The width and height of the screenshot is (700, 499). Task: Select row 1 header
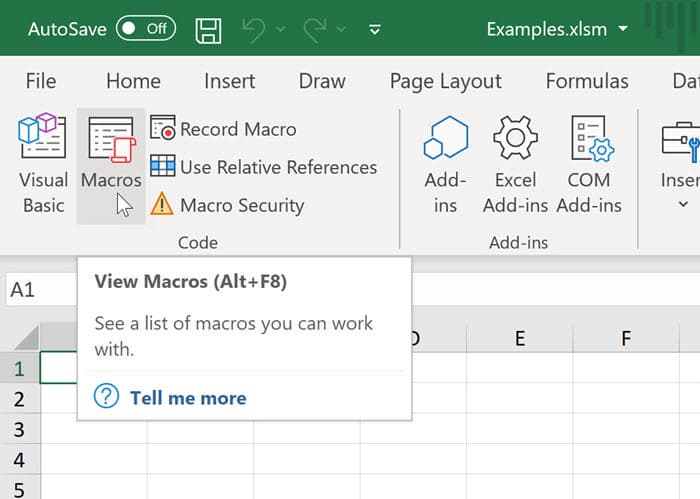19,368
